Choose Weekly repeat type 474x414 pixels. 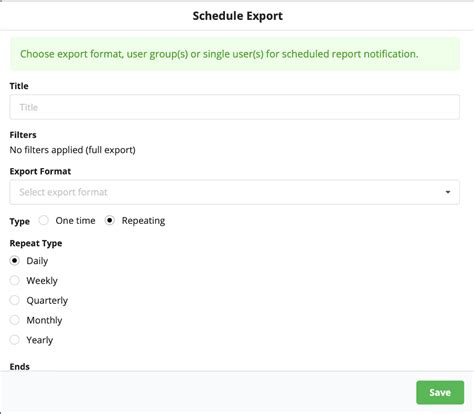coord(15,280)
